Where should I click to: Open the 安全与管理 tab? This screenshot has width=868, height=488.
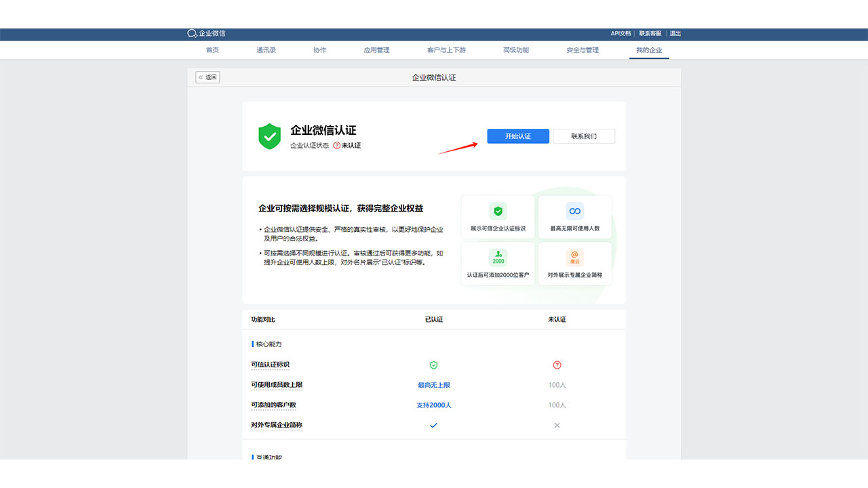(583, 50)
